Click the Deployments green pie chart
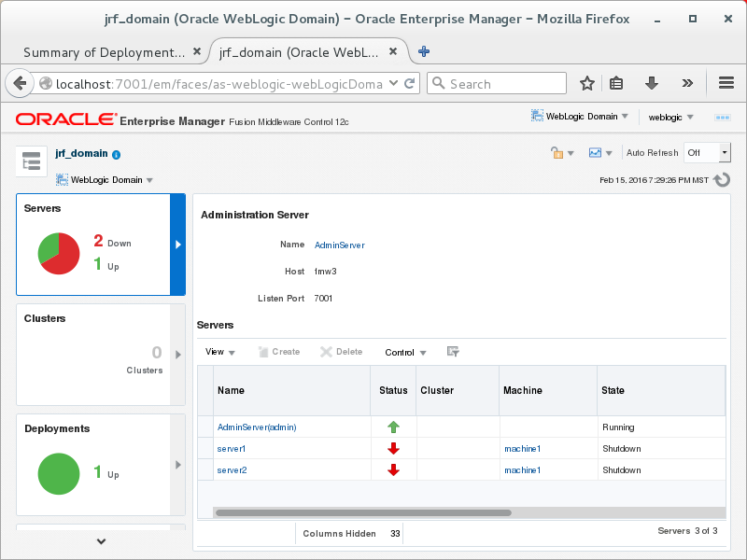747x560 pixels. (59, 474)
